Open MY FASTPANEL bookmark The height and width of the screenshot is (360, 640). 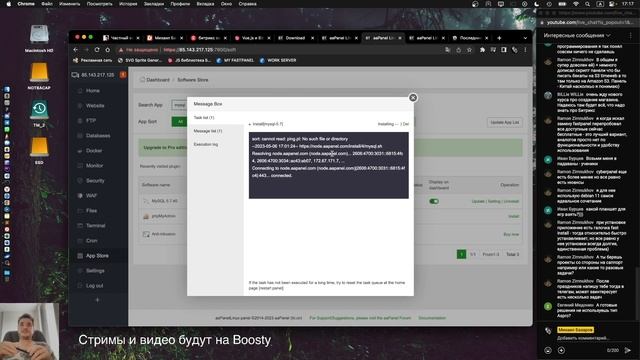(x=235, y=60)
